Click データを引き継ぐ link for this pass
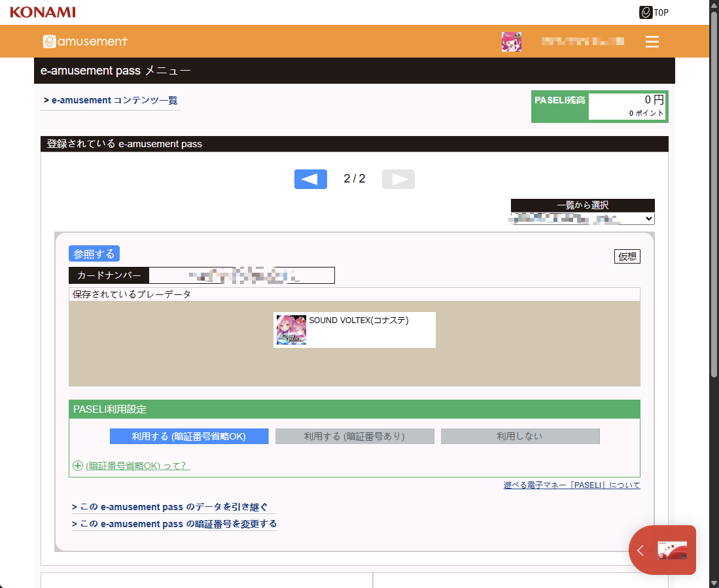This screenshot has height=588, width=719. click(x=169, y=507)
